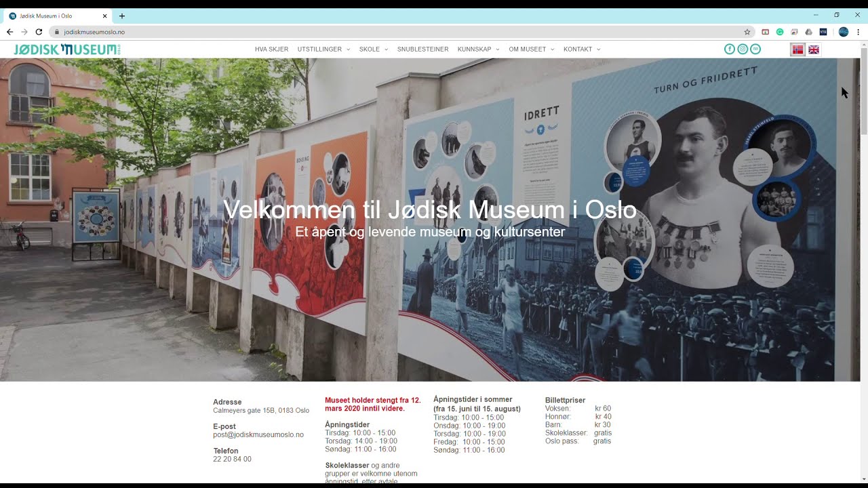Click the third round social icon
This screenshot has width=868, height=488.
tap(755, 49)
